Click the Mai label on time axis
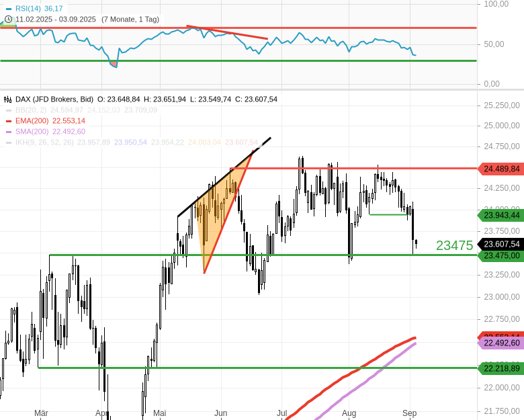This screenshot has width=524, height=420. [x=160, y=413]
